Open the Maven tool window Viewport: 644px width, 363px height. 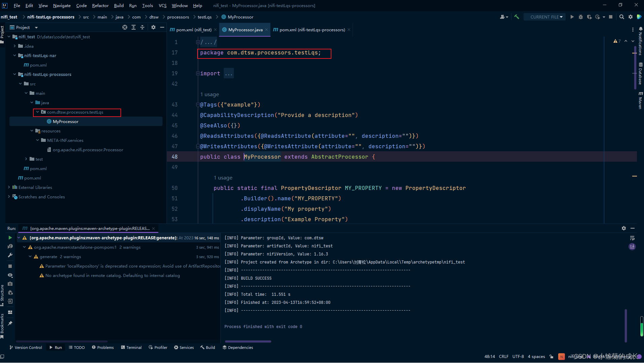click(641, 100)
